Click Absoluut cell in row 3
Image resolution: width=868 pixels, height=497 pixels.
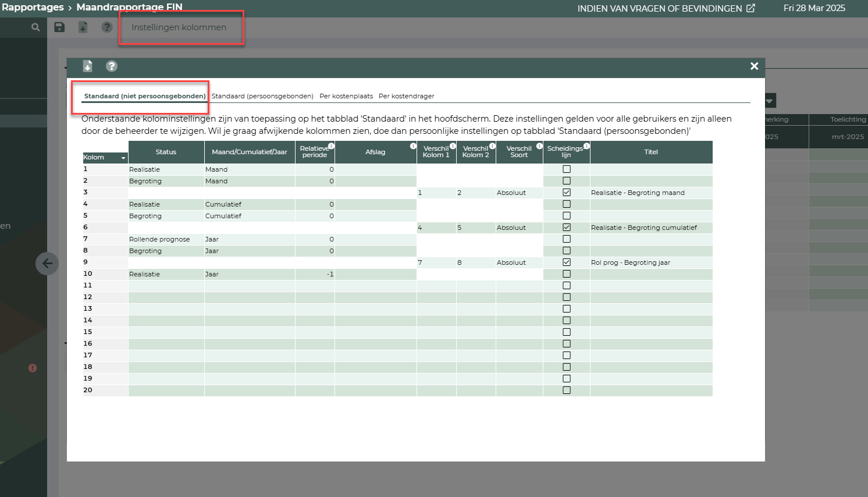[x=519, y=193]
